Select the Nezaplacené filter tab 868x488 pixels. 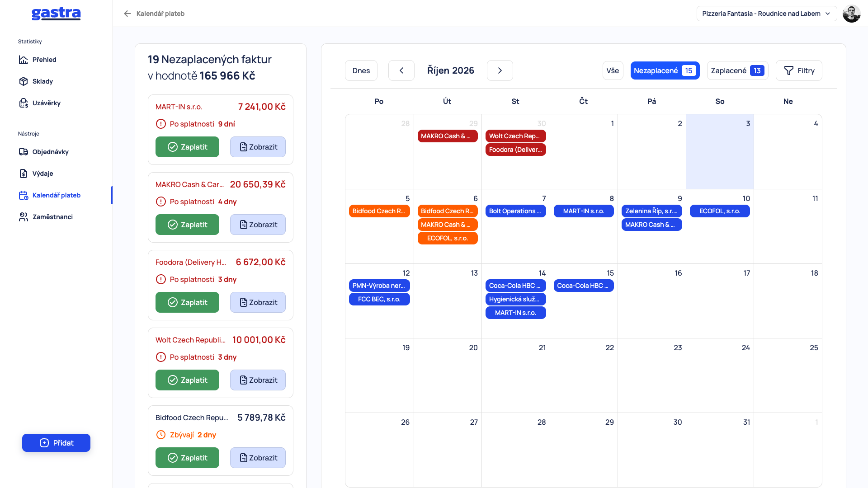tap(665, 70)
